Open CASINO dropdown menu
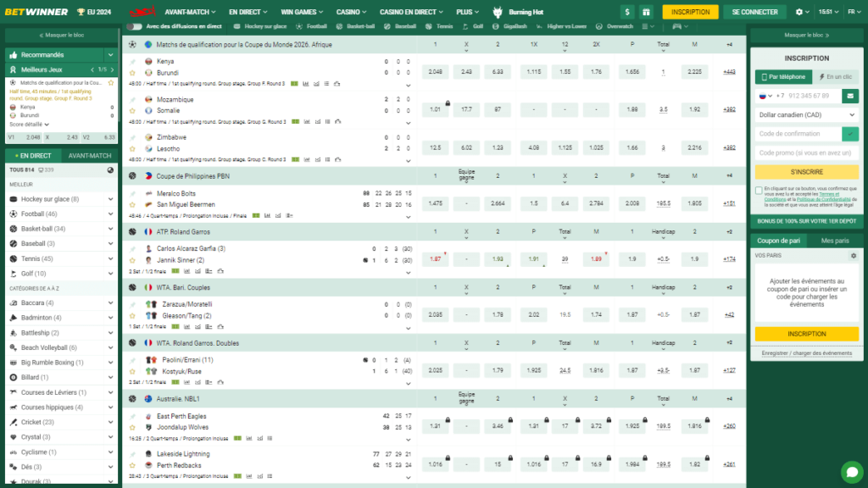The width and height of the screenshot is (868, 488). click(351, 12)
